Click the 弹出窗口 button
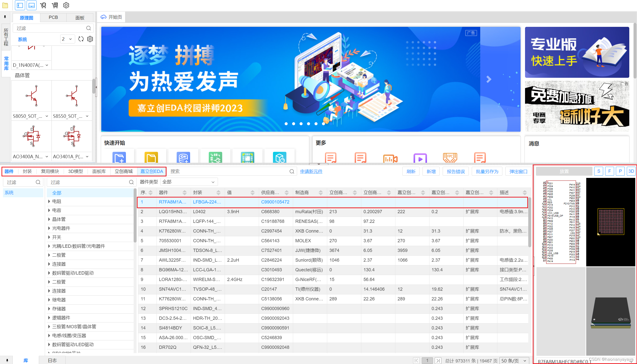 518,171
